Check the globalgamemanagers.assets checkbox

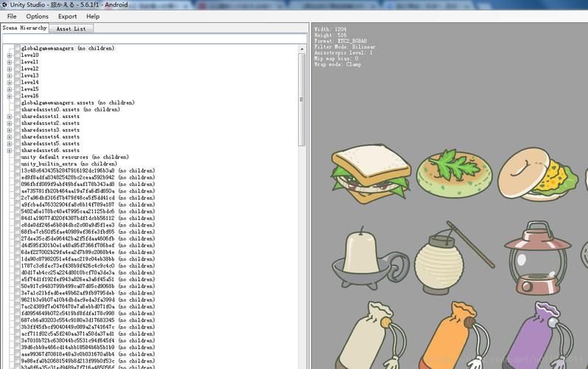17,103
